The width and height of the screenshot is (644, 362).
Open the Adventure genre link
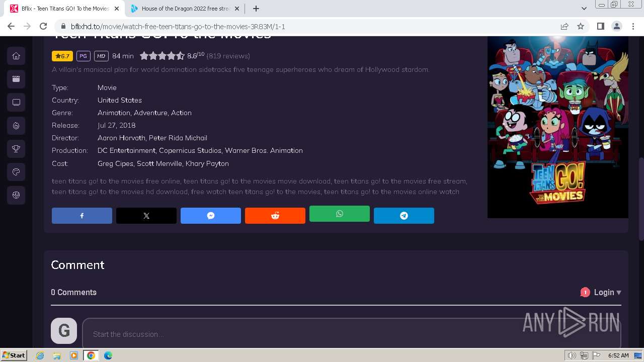click(150, 113)
